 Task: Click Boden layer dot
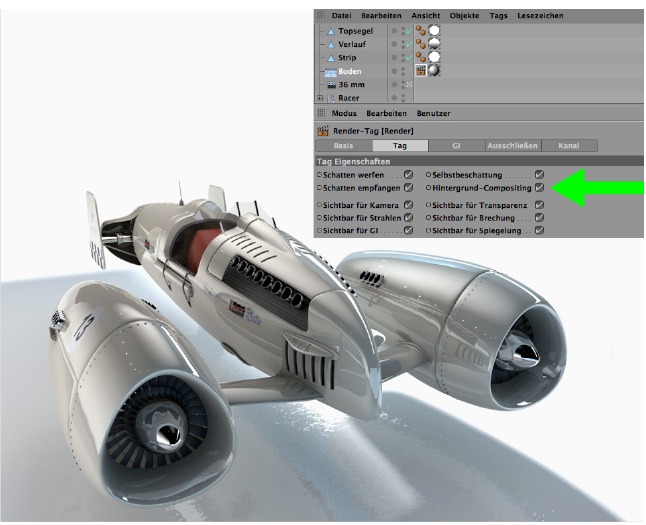pyautogui.click(x=394, y=71)
